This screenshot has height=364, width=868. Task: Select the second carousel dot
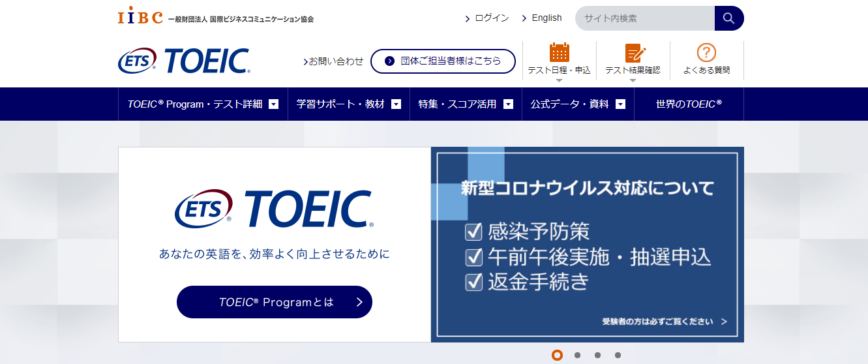pos(577,356)
